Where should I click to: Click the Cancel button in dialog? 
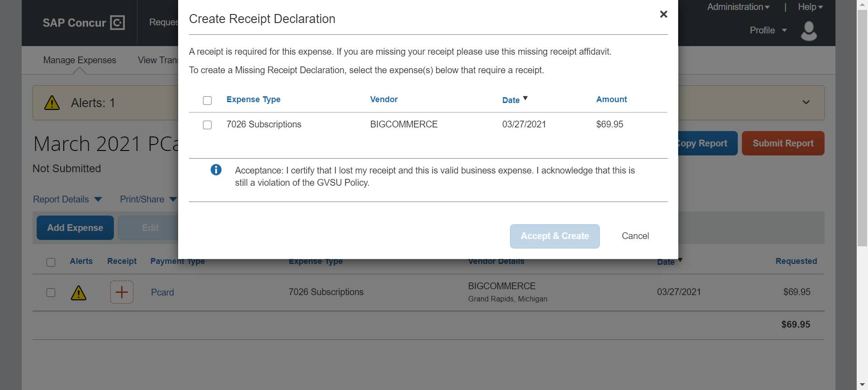coord(635,236)
